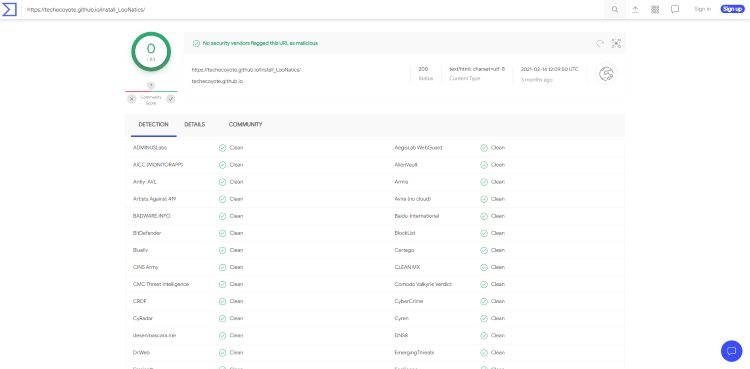Click the Avira (no cloud) vendor name

click(412, 199)
